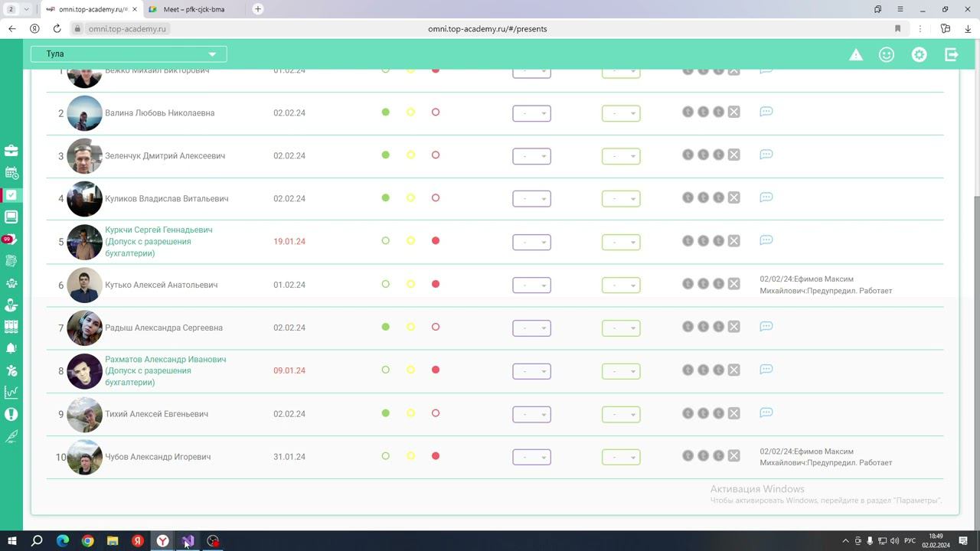Open the sidebar item with the 99 badge

pos(10,240)
